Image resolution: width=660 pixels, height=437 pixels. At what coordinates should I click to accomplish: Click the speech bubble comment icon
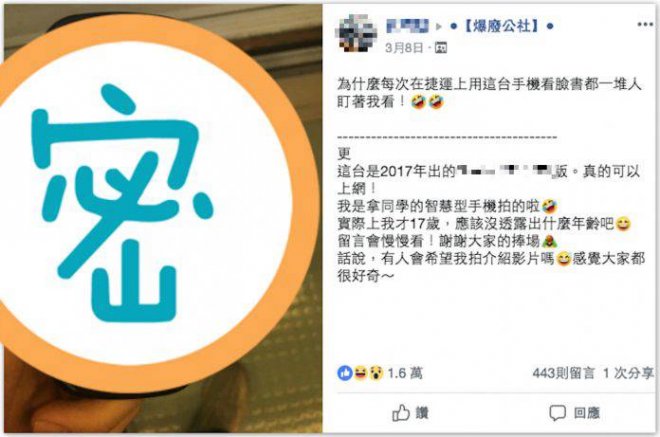tap(557, 413)
